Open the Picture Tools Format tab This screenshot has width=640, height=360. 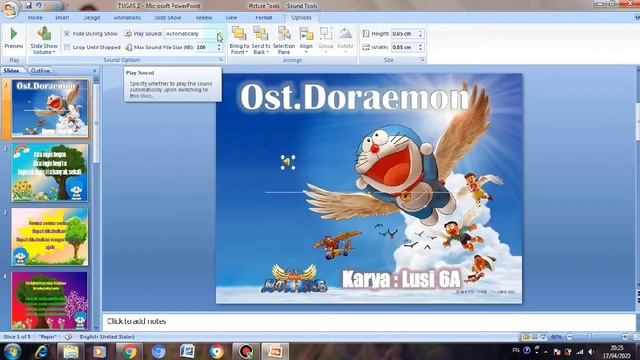[x=264, y=18]
